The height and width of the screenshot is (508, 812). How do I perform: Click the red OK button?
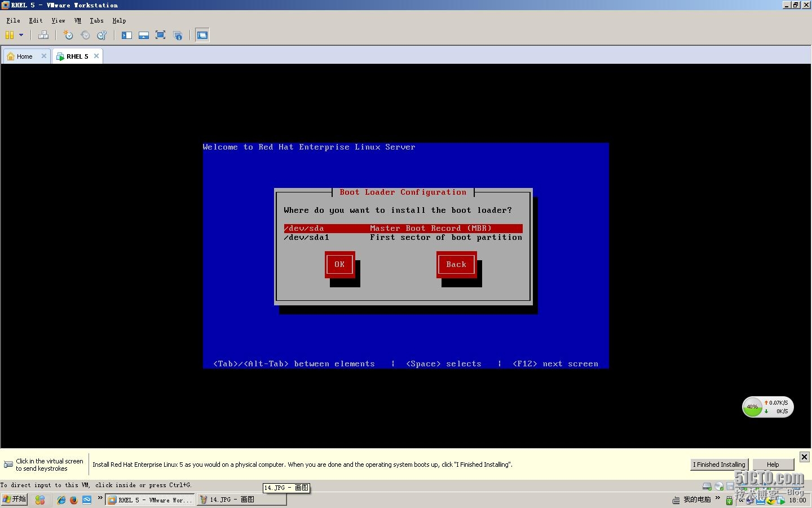339,264
